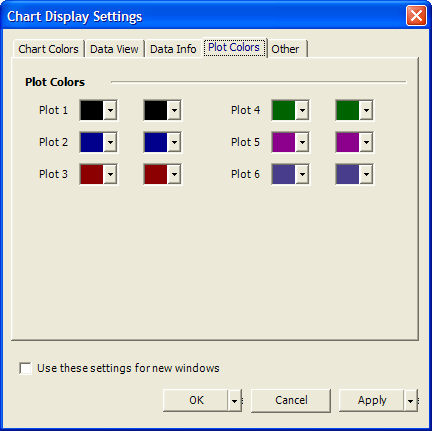
Task: Click the second magenta Plot 5 color swatch
Action: point(348,142)
